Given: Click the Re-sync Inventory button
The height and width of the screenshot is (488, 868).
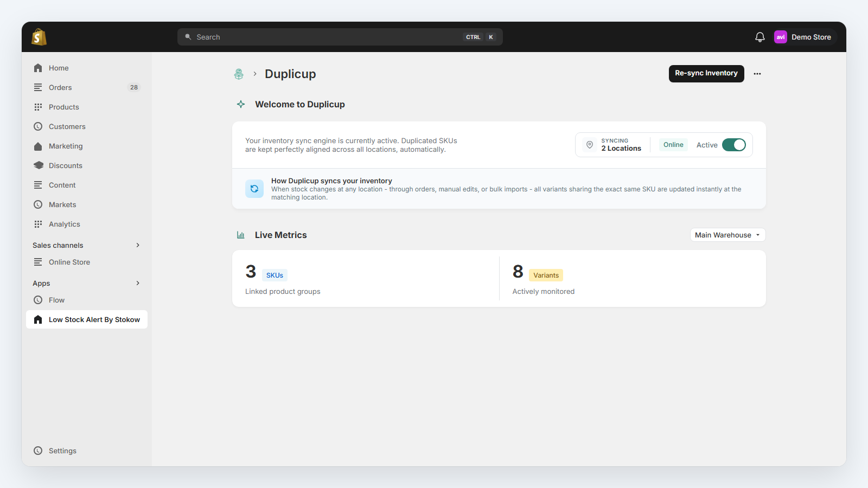Looking at the screenshot, I should [x=706, y=73].
